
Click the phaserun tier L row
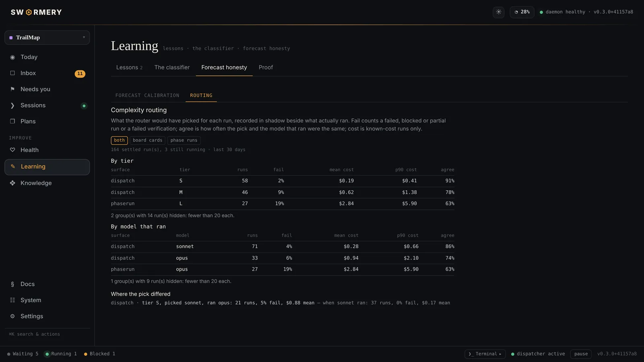283,204
